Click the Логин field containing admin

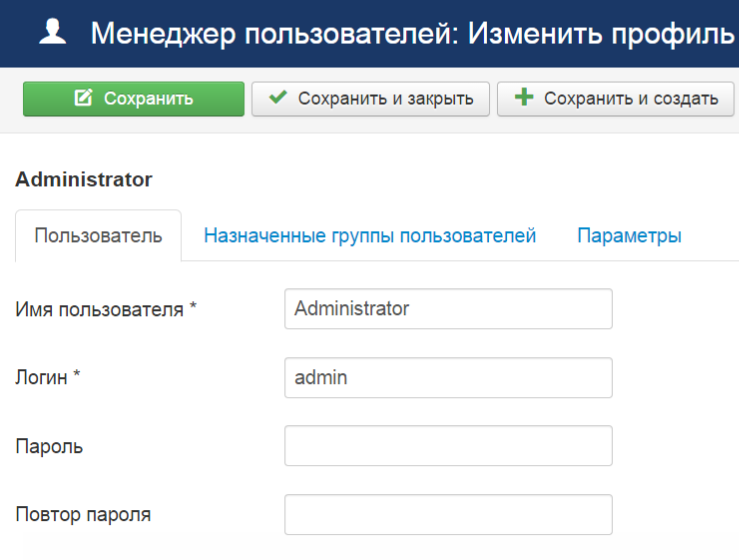448,378
